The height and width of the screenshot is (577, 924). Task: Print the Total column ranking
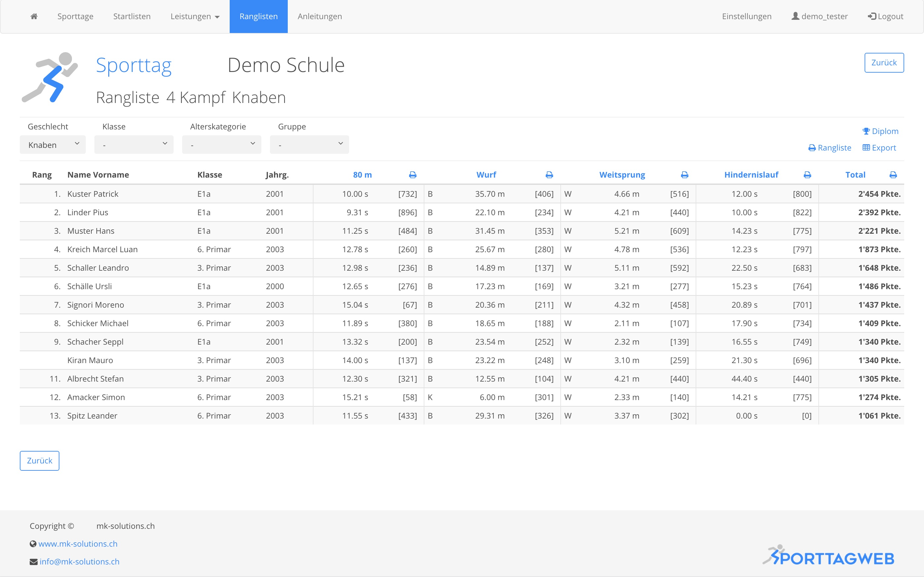[x=893, y=175]
